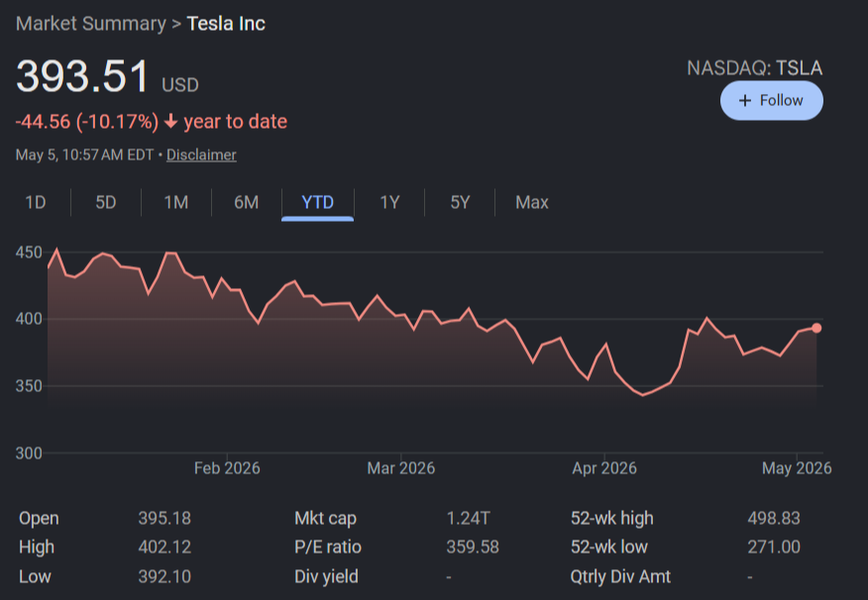
Task: Select the 1D time range tab
Action: coord(36,202)
